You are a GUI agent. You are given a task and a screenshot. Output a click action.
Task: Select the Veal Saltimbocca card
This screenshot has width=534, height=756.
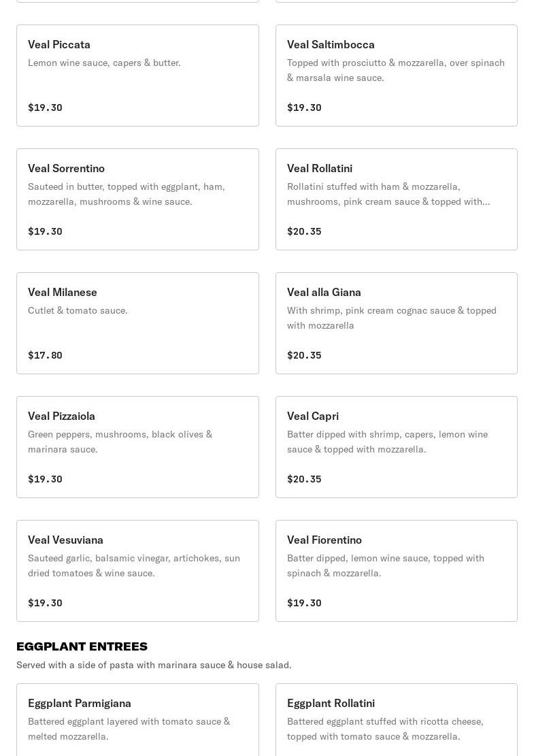(x=396, y=76)
